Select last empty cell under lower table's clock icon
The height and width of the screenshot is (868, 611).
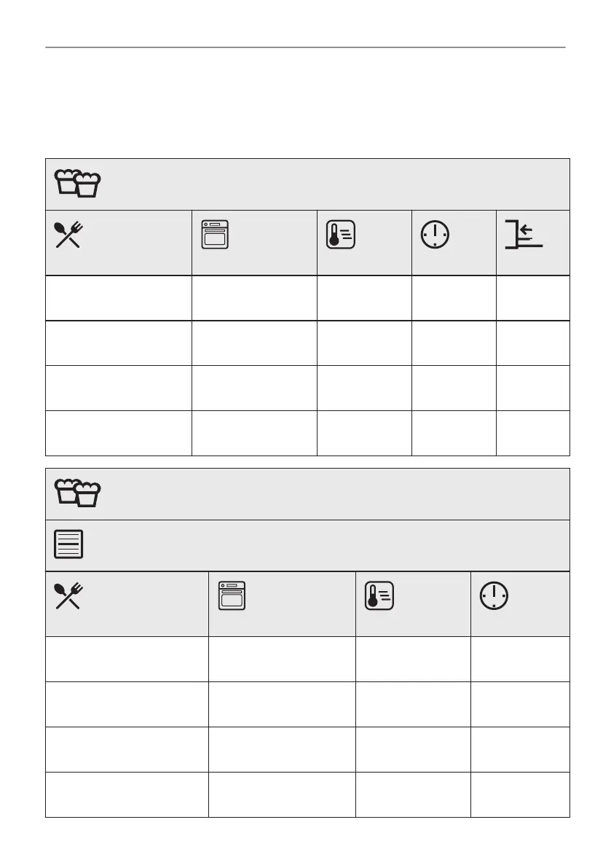click(x=520, y=794)
